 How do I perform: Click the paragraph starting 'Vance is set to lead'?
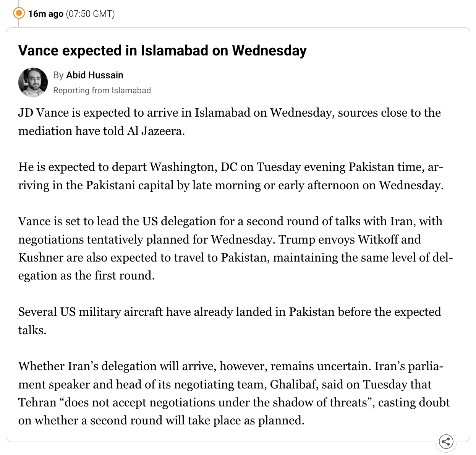(235, 248)
